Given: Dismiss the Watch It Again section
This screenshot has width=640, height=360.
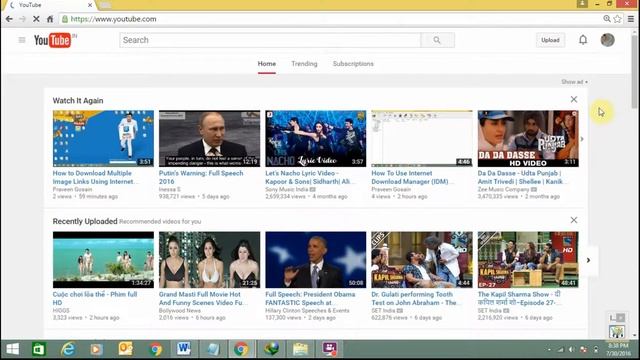Looking at the screenshot, I should click(573, 99).
